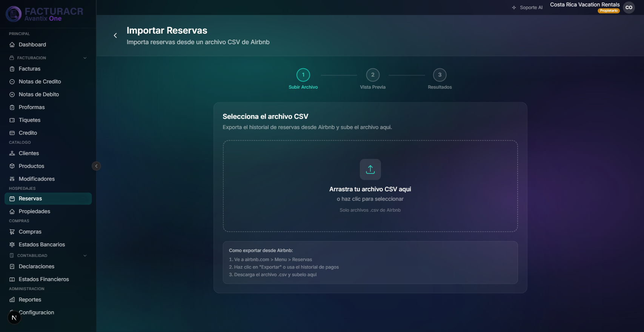The height and width of the screenshot is (332, 644).
Task: Click the Estados Bancarios scale icon
Action: (12, 244)
